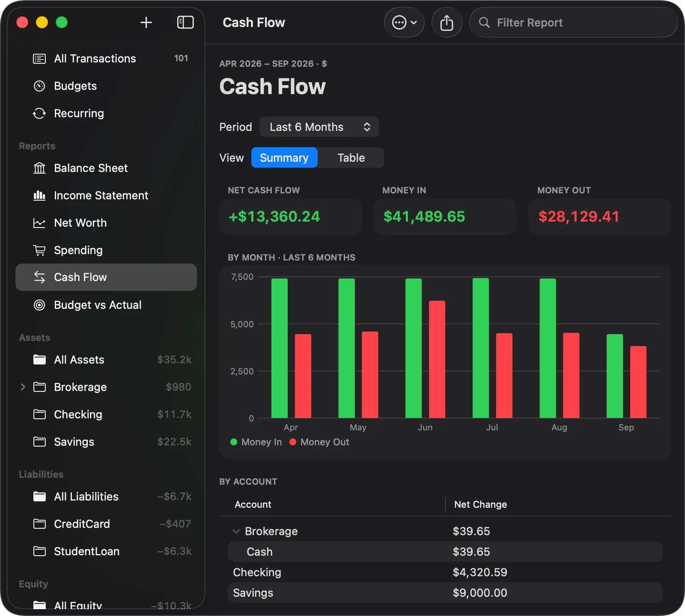Viewport: 685px width, 616px height.
Task: Click the plus add-new button
Action: (x=146, y=23)
